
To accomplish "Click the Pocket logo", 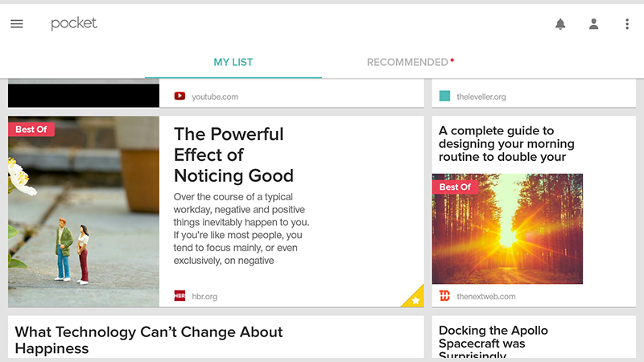I will click(74, 24).
